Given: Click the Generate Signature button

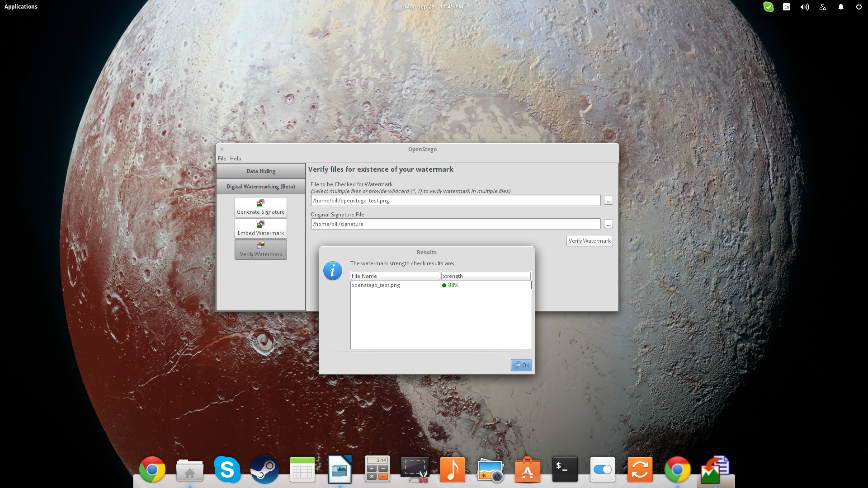Looking at the screenshot, I should pyautogui.click(x=260, y=207).
